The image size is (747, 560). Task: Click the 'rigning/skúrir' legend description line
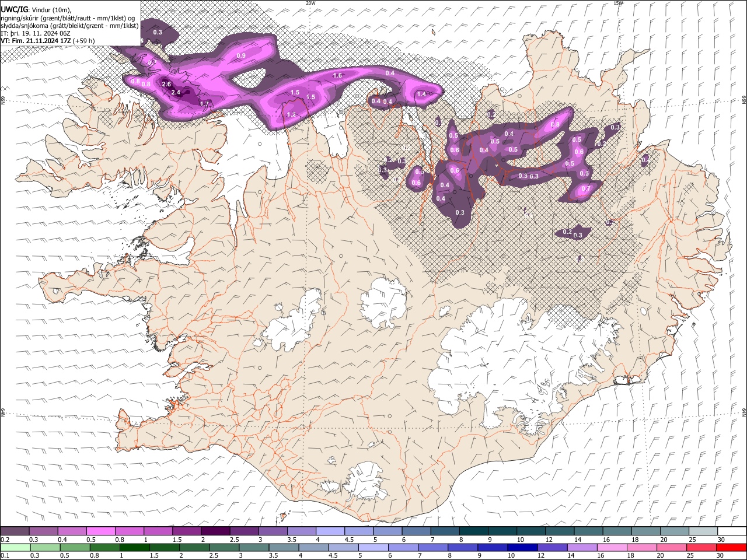pyautogui.click(x=68, y=18)
